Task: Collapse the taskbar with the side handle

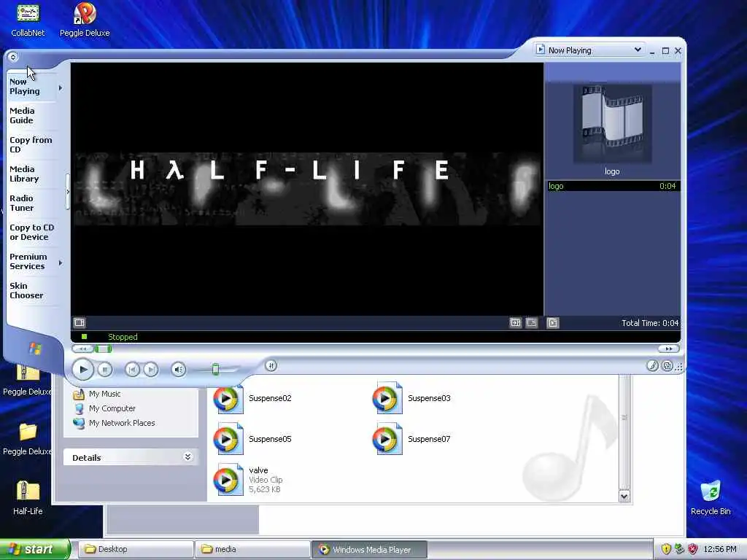Action: 68,192
